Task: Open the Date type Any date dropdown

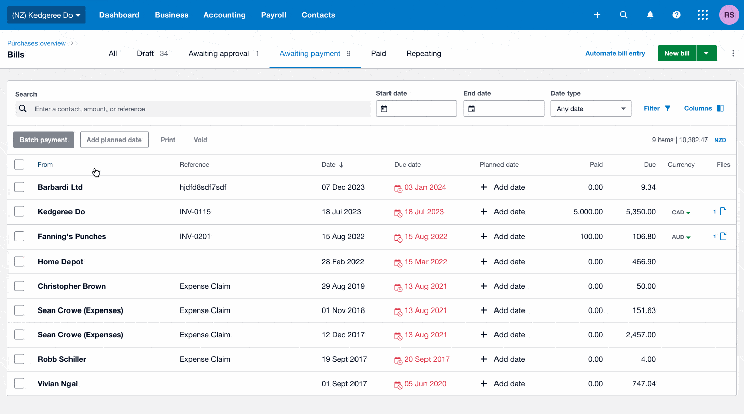Action: coord(591,109)
